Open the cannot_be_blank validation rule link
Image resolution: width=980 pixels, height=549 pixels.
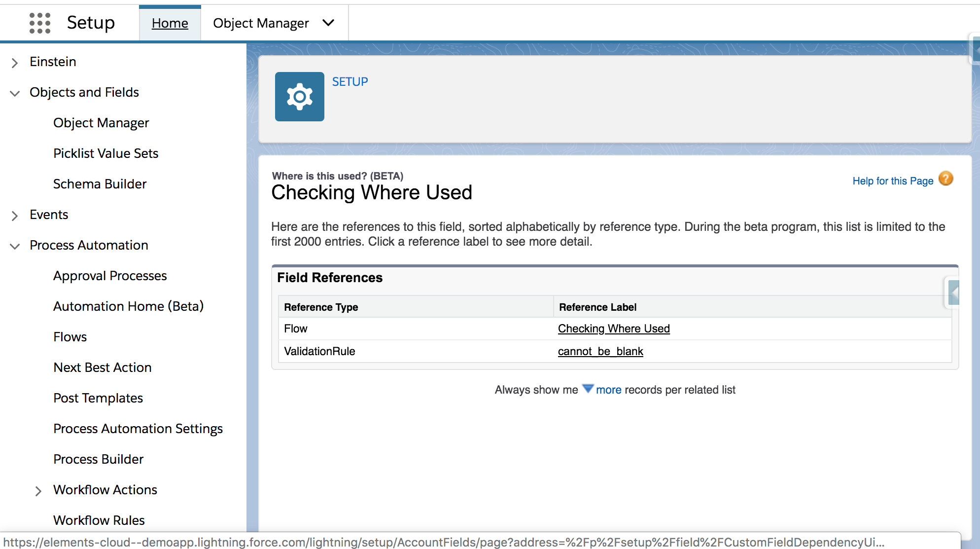[600, 351]
